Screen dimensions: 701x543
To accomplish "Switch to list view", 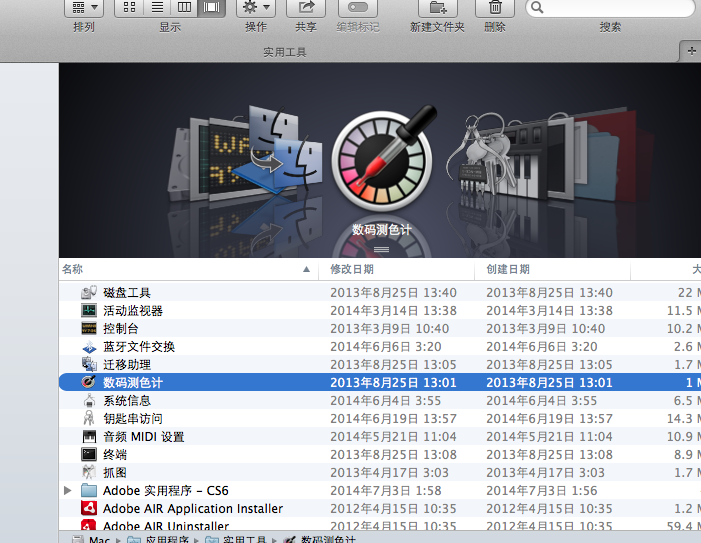I will (157, 8).
